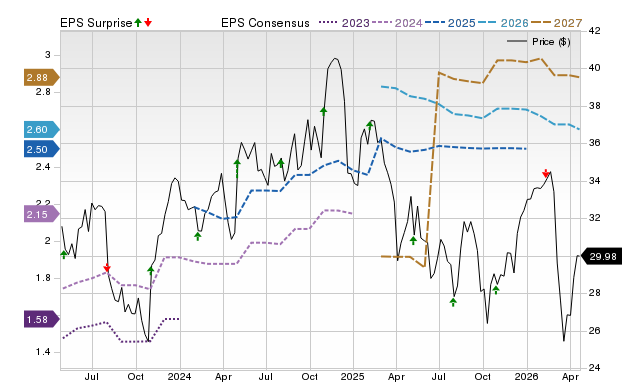Click the 40 price axis label
The width and height of the screenshot is (640, 382).
coord(595,68)
